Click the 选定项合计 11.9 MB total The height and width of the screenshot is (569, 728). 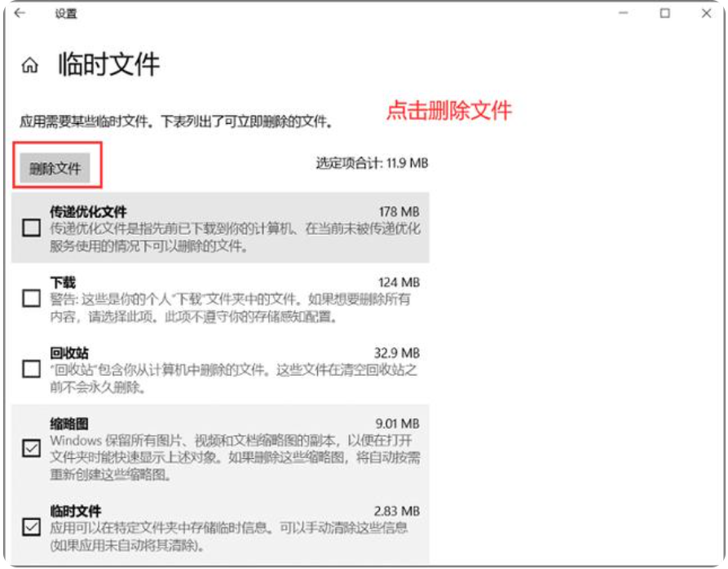372,163
